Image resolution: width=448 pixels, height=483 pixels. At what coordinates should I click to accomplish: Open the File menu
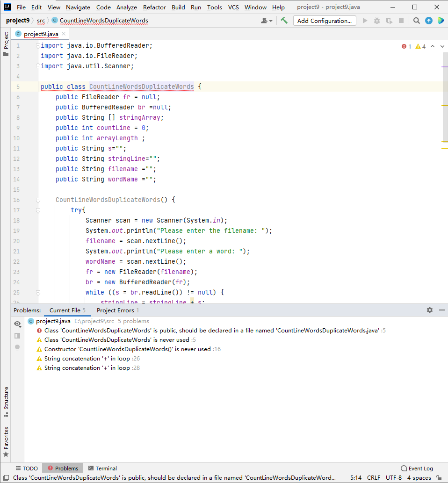click(21, 7)
